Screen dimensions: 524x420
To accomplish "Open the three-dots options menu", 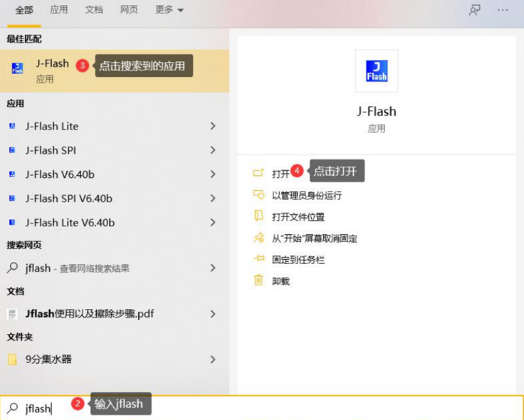I will pyautogui.click(x=503, y=10).
